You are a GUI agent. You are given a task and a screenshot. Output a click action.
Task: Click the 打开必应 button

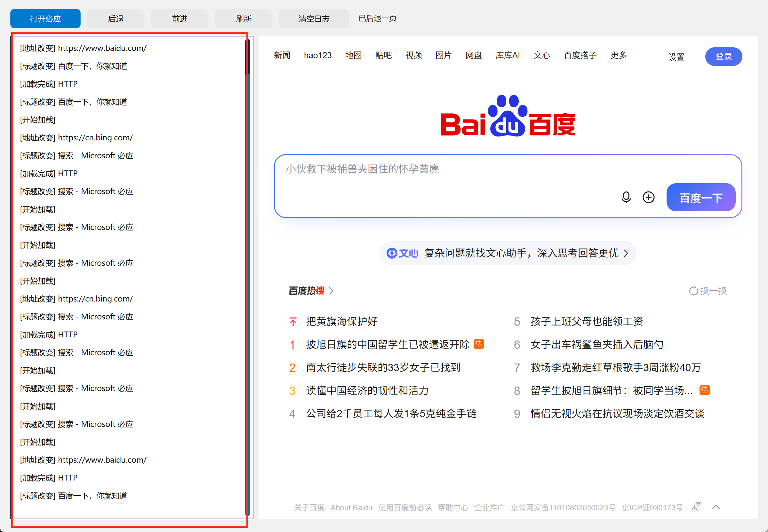pos(45,19)
